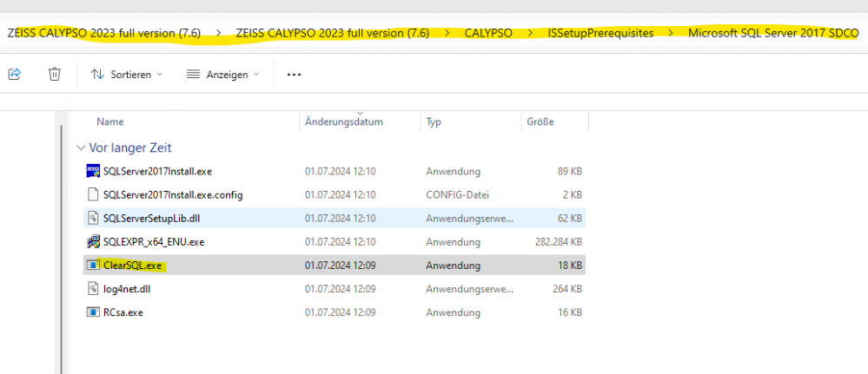Sort by the Änderungsdatum column header
This screenshot has height=374, width=868.
point(344,121)
